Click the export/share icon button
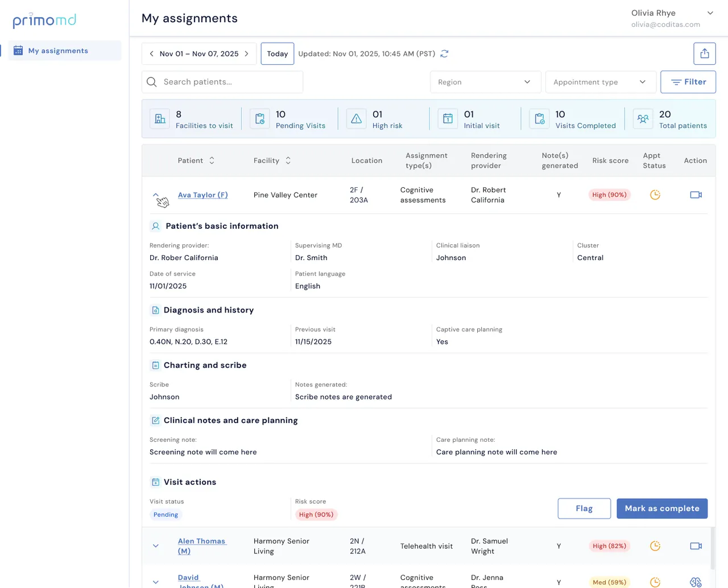Screen dimensions: 728x588 [705, 54]
